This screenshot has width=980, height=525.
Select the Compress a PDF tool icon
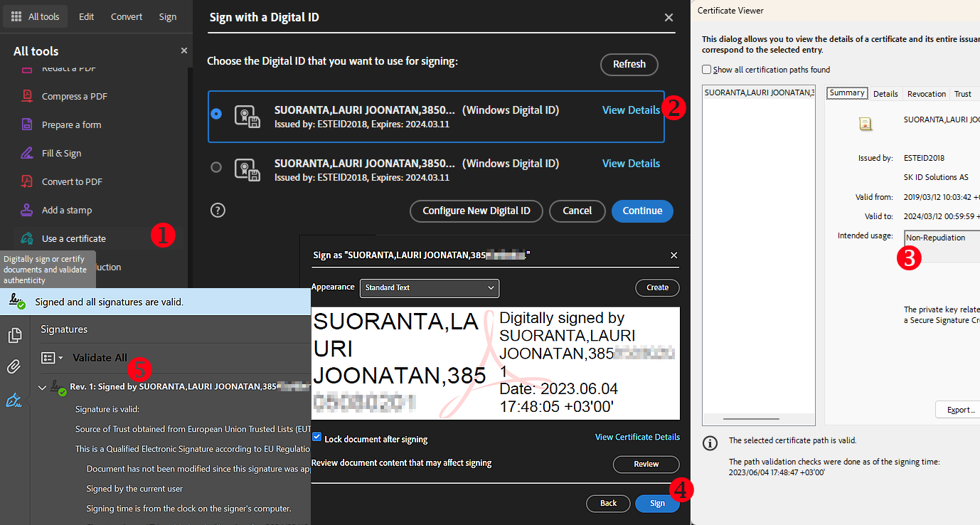point(27,96)
